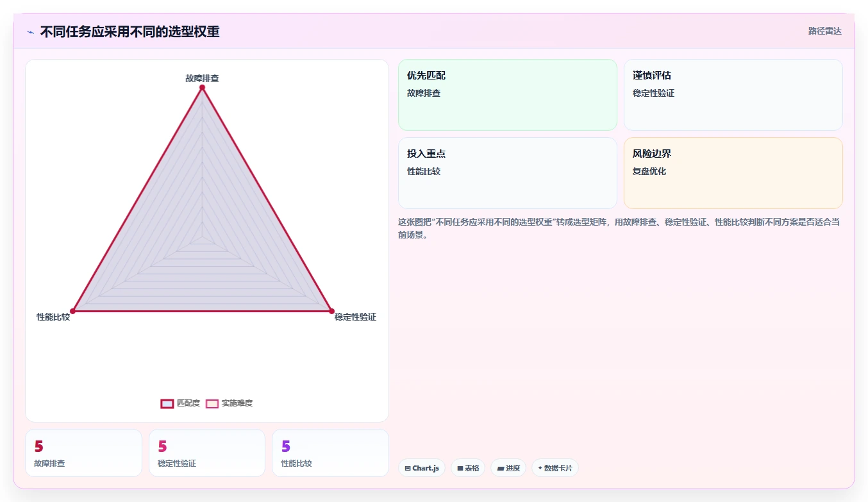Click the pink 5 above 稳定性验证

pos(162,446)
